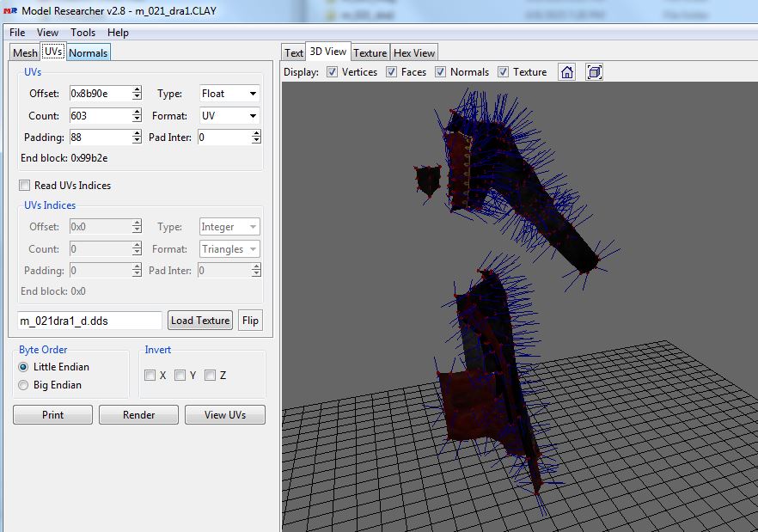The width and height of the screenshot is (758, 532).
Task: Click the UVs Padding field 88
Action: (101, 138)
